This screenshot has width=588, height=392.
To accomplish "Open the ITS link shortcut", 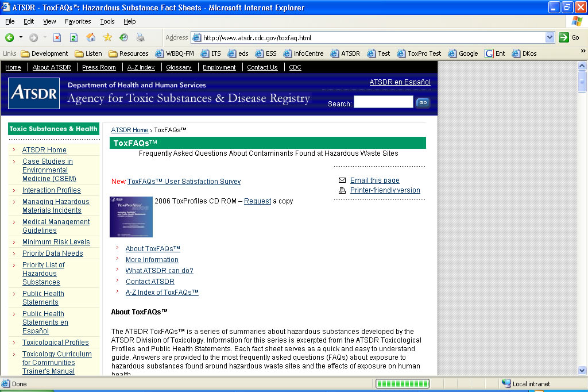I will pos(211,53).
